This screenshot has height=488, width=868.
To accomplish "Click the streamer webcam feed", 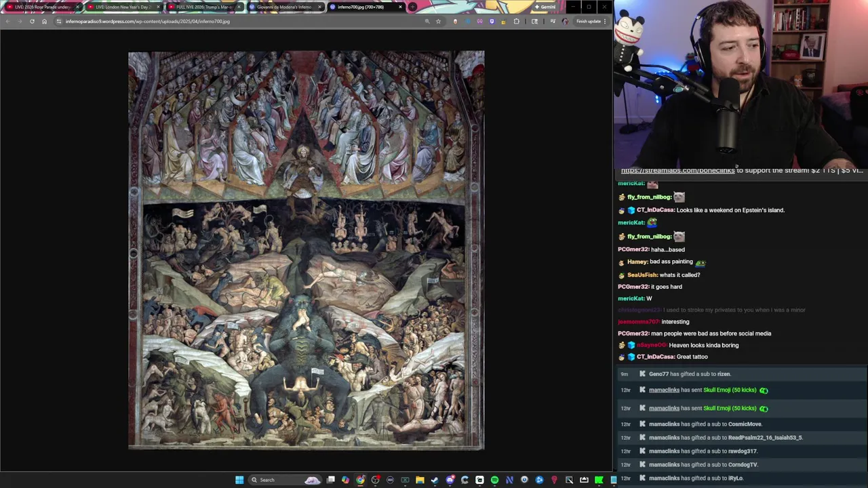I will [741, 83].
